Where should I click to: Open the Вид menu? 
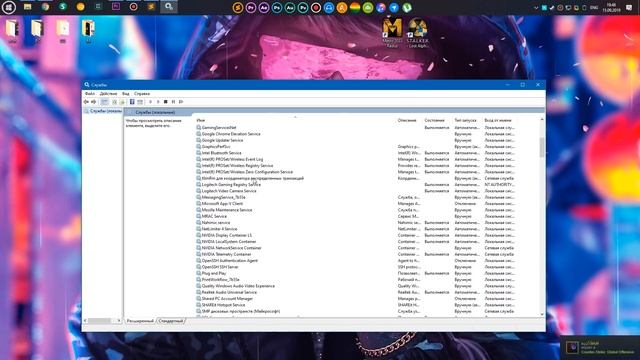126,94
